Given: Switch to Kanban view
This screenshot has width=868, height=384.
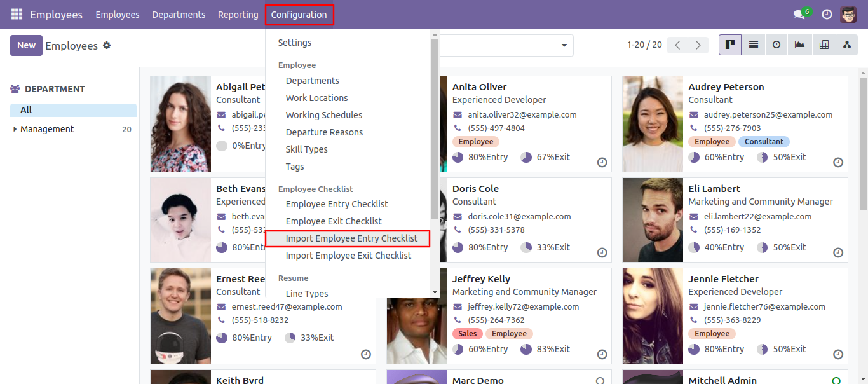Looking at the screenshot, I should click(x=730, y=45).
